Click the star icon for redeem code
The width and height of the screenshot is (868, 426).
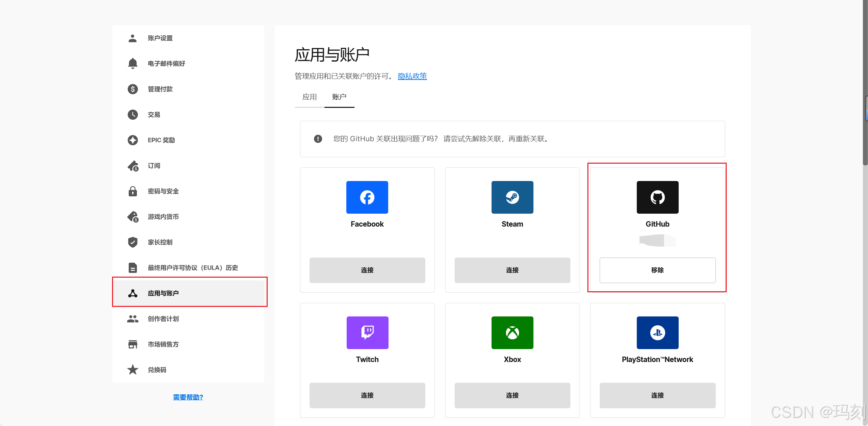point(132,370)
